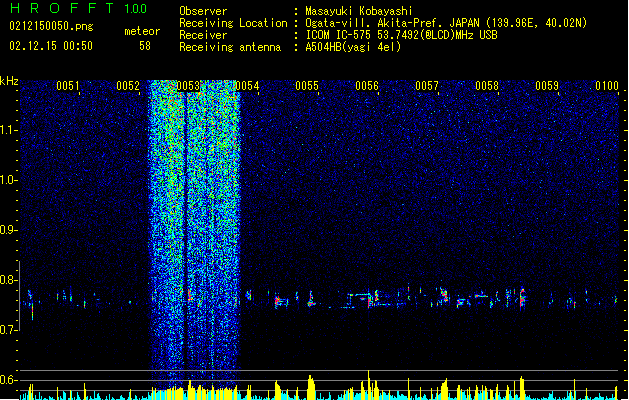629x400 pixels.
Task: Click the 0.8 kHz axis label
Action: pos(9,280)
